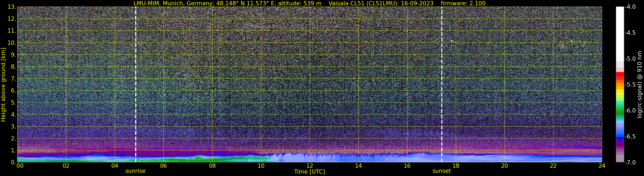Click the "06" time axis tick label
The width and height of the screenshot is (644, 176).
pos(163,166)
